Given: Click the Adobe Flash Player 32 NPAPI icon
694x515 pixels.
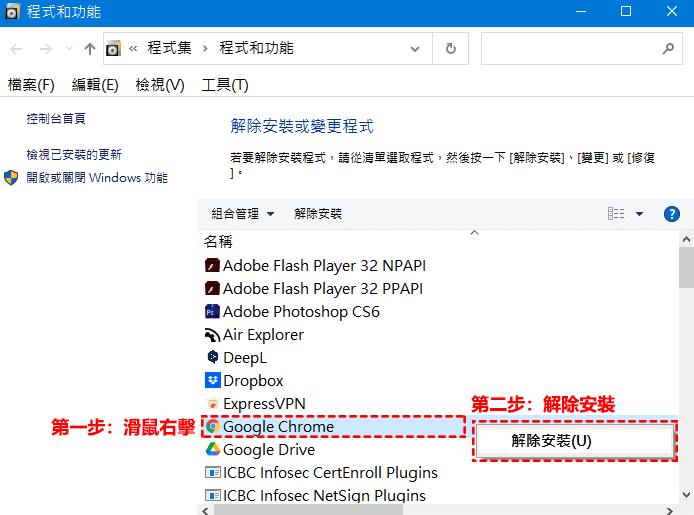Looking at the screenshot, I should click(212, 265).
